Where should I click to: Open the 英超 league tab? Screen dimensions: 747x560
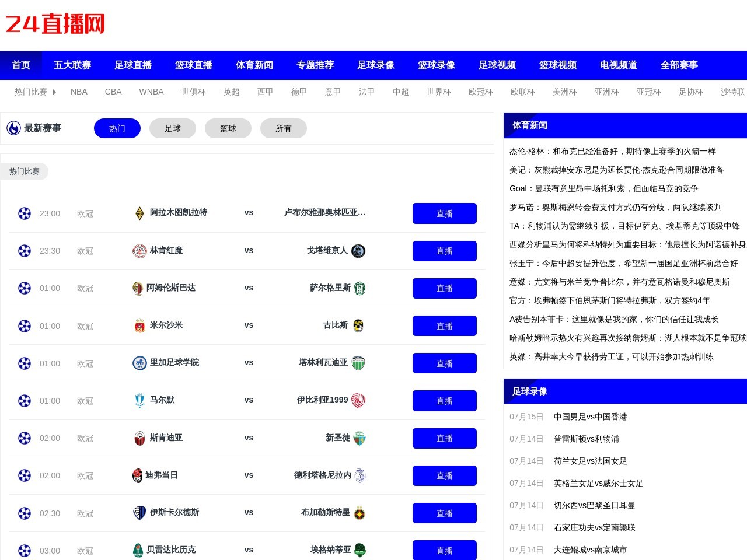231,92
